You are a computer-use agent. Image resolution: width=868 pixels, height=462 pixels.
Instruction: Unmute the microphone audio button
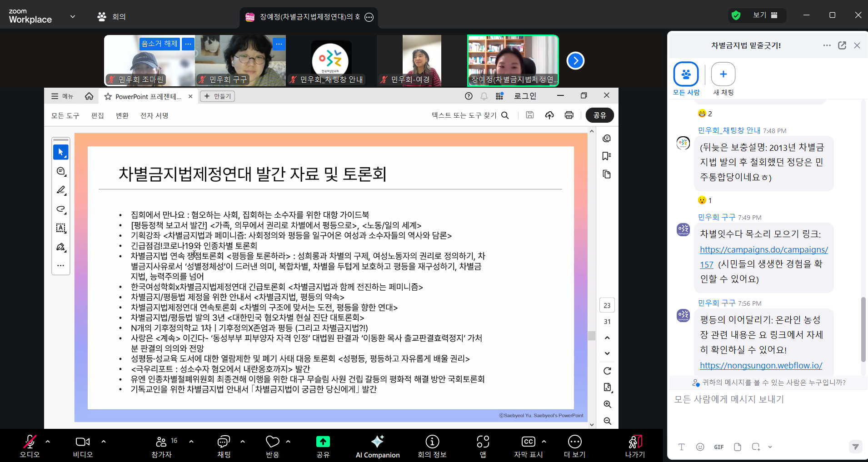[30, 446]
